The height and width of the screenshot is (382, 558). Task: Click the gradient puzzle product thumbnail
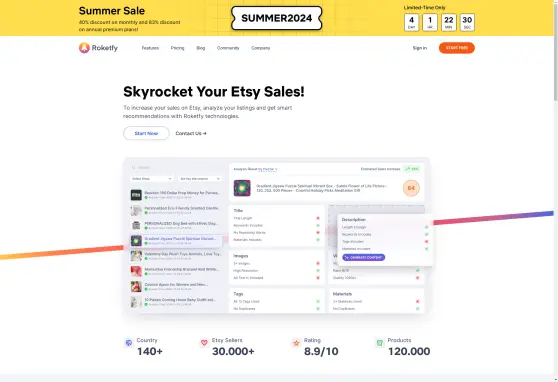242,188
